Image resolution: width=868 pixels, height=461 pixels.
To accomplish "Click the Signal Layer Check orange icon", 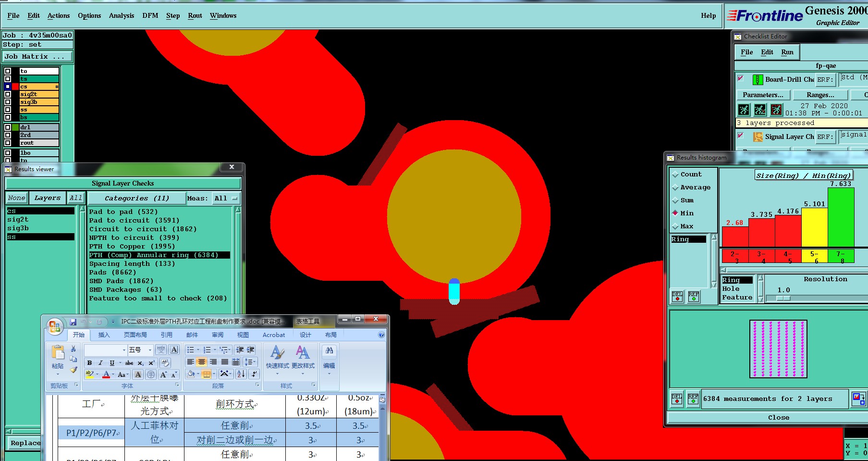I will (x=758, y=137).
